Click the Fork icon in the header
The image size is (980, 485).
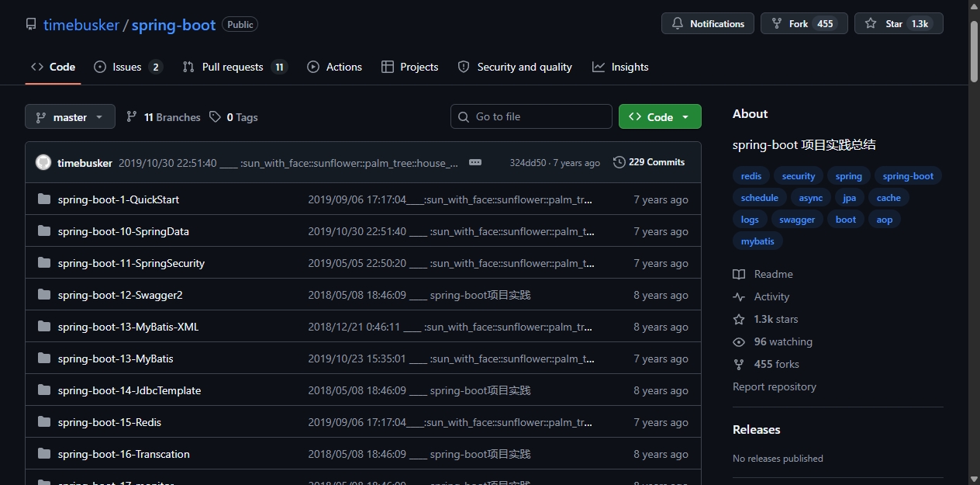pos(777,24)
